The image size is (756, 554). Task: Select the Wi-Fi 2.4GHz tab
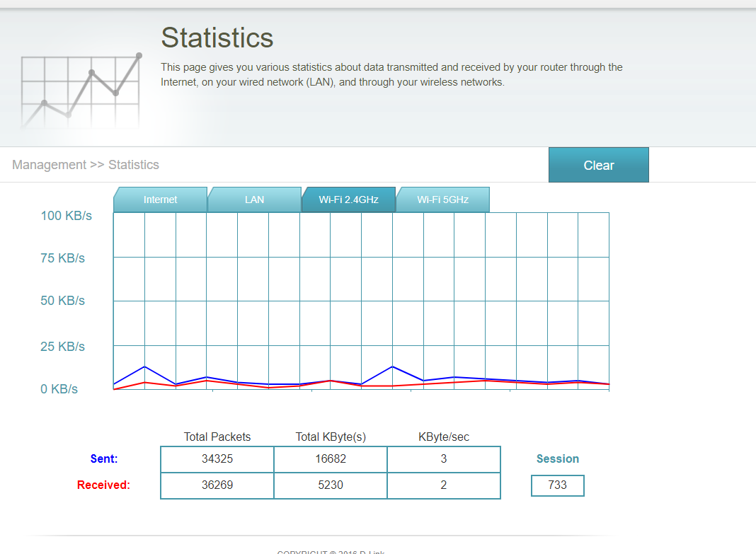pyautogui.click(x=348, y=200)
